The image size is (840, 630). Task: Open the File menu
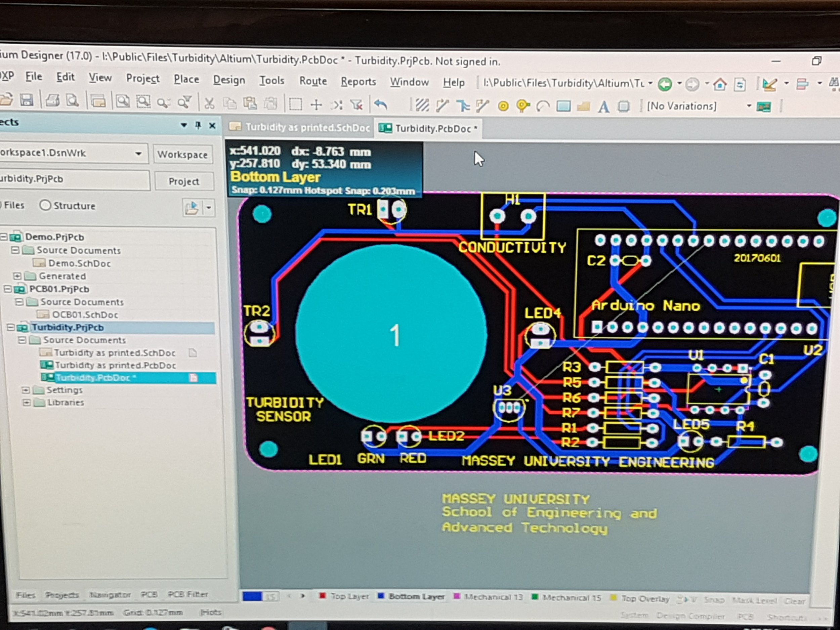[x=33, y=77]
